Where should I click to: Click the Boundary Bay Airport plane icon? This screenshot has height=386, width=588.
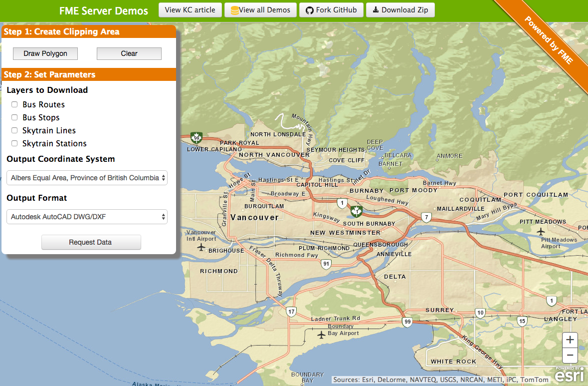[321, 334]
